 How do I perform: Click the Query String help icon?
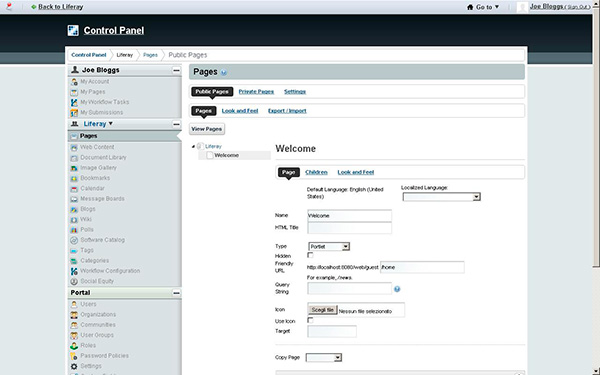(397, 289)
